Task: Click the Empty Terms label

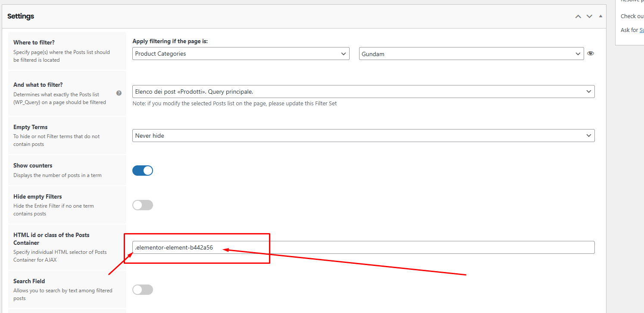Action: [31, 127]
